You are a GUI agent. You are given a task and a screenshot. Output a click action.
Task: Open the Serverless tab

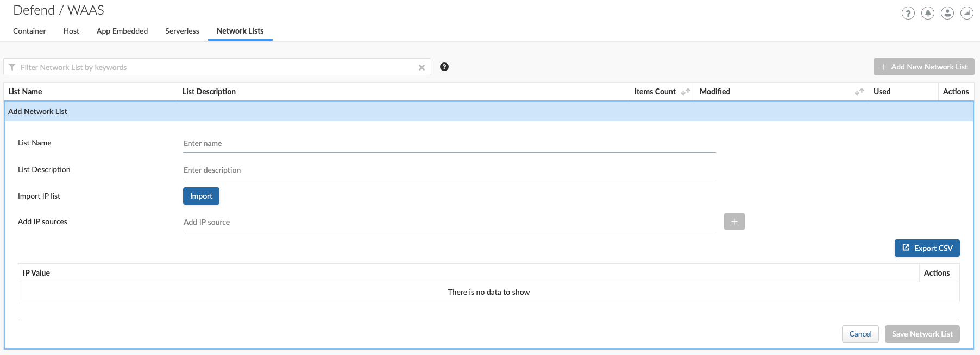182,31
